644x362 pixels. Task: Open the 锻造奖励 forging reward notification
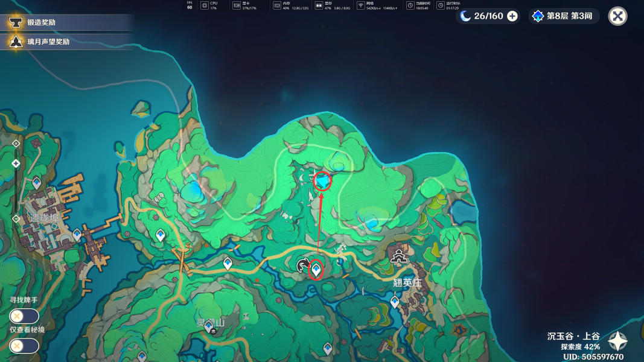point(66,22)
